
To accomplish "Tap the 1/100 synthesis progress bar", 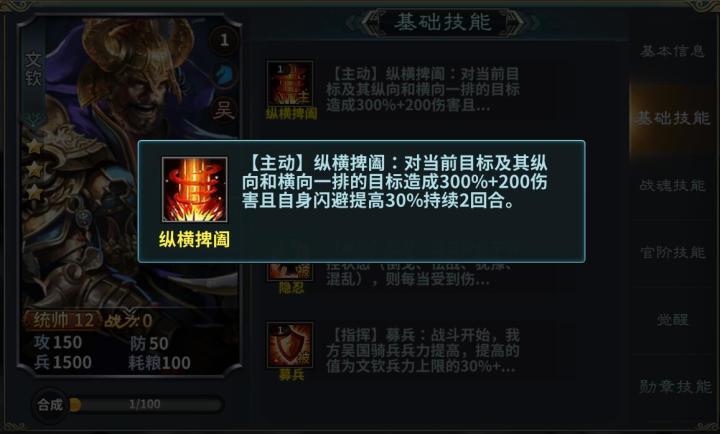I will [145, 405].
